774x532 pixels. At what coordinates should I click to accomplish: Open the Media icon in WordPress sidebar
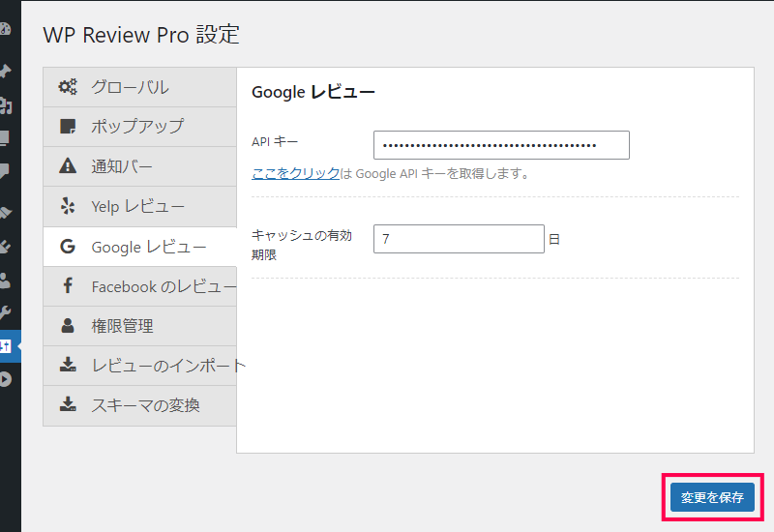(x=5, y=105)
